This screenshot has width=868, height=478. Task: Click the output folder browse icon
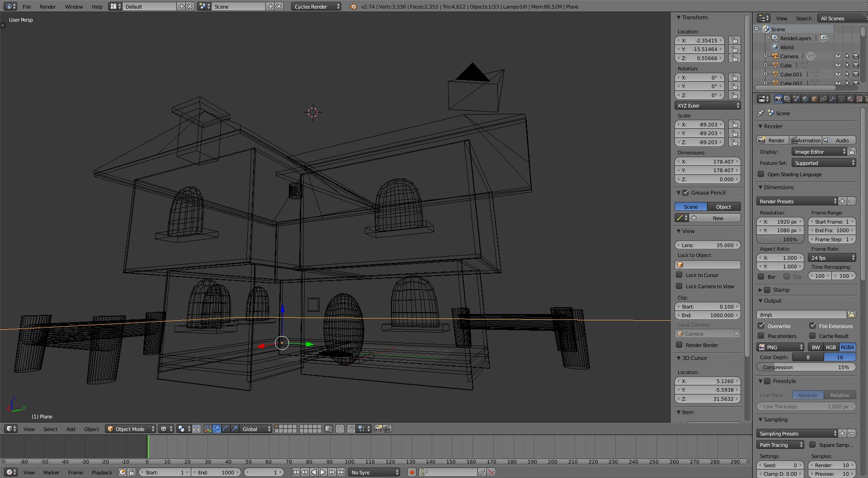[x=851, y=314]
